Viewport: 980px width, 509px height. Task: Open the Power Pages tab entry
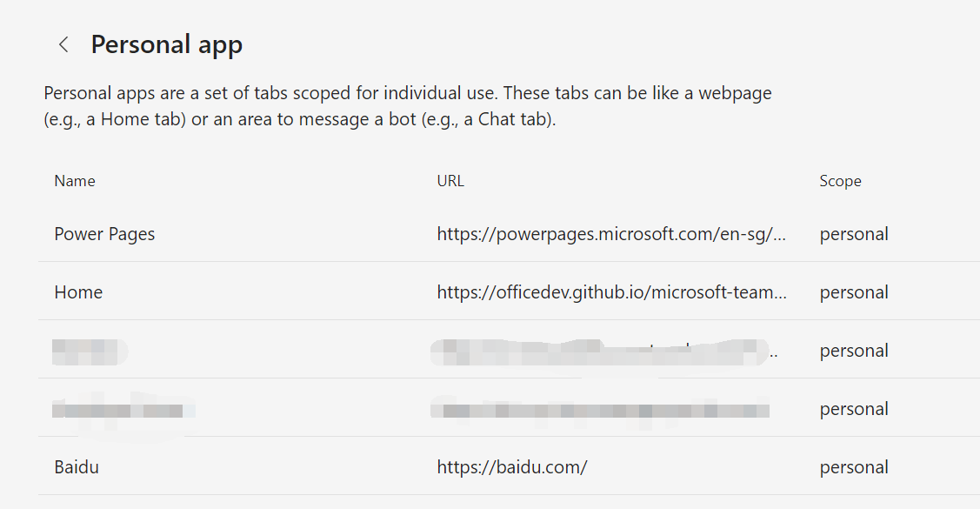pos(104,234)
